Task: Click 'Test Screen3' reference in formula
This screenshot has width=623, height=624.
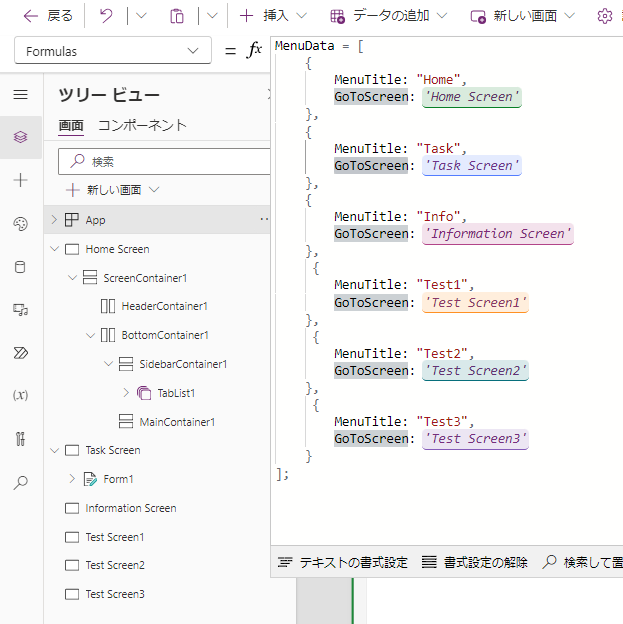Action: 475,439
